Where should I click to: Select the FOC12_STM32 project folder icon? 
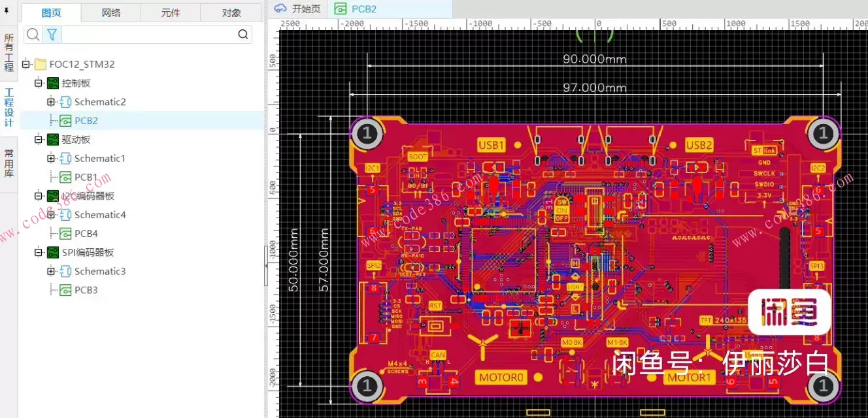pyautogui.click(x=41, y=64)
